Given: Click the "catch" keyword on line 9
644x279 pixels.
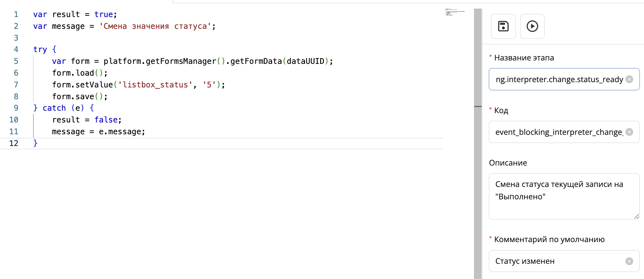Looking at the screenshot, I should pyautogui.click(x=54, y=108).
